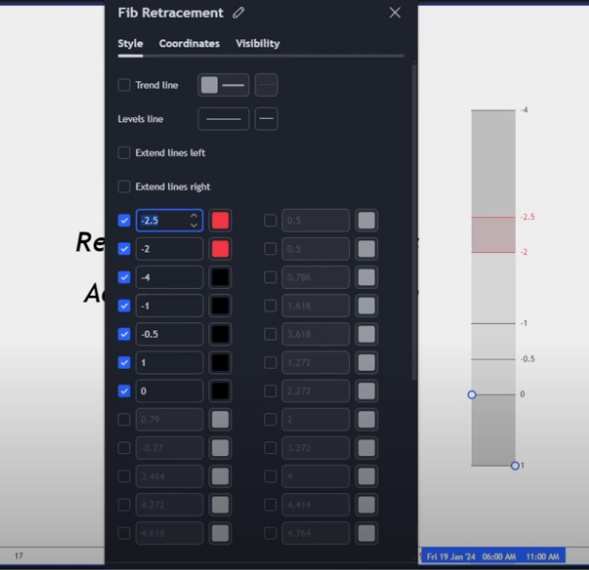
Task: Click the down arrow on the -2.5 level stepper
Action: coord(194,225)
